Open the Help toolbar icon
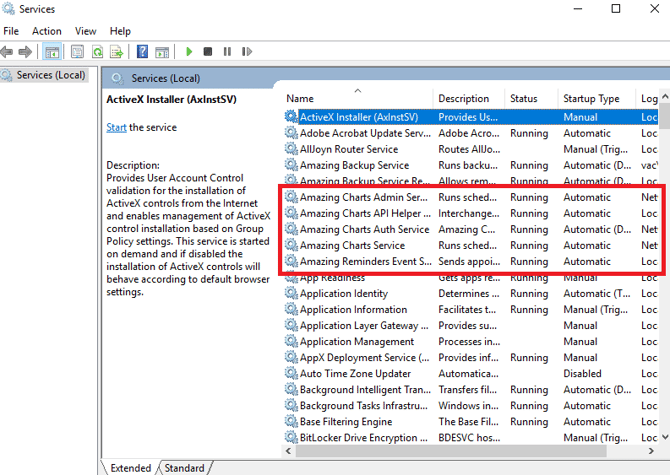This screenshot has height=475, width=670. click(142, 52)
